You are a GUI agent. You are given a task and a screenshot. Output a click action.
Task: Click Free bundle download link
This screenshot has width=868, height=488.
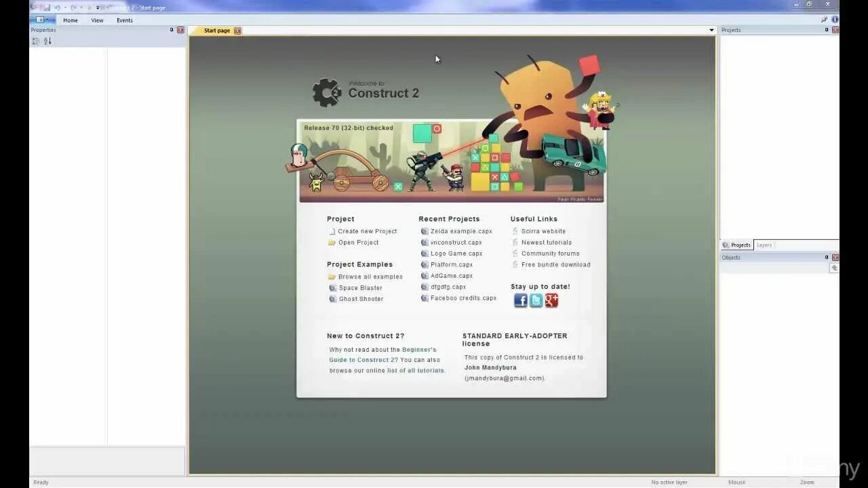556,265
